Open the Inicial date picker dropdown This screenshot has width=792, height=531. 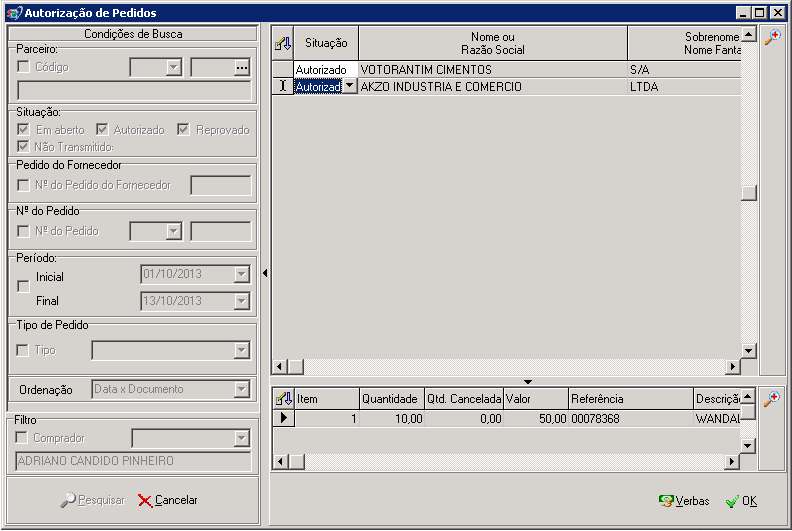tap(241, 274)
